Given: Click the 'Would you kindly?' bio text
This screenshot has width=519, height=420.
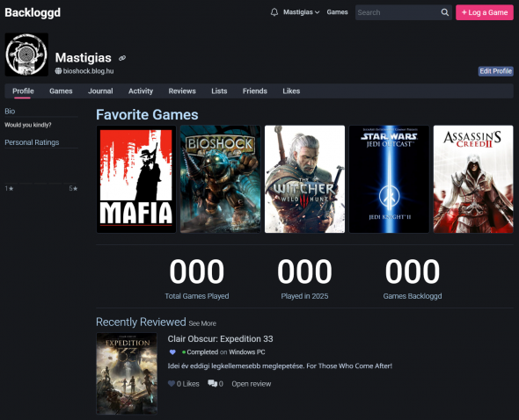Looking at the screenshot, I should click(28, 125).
